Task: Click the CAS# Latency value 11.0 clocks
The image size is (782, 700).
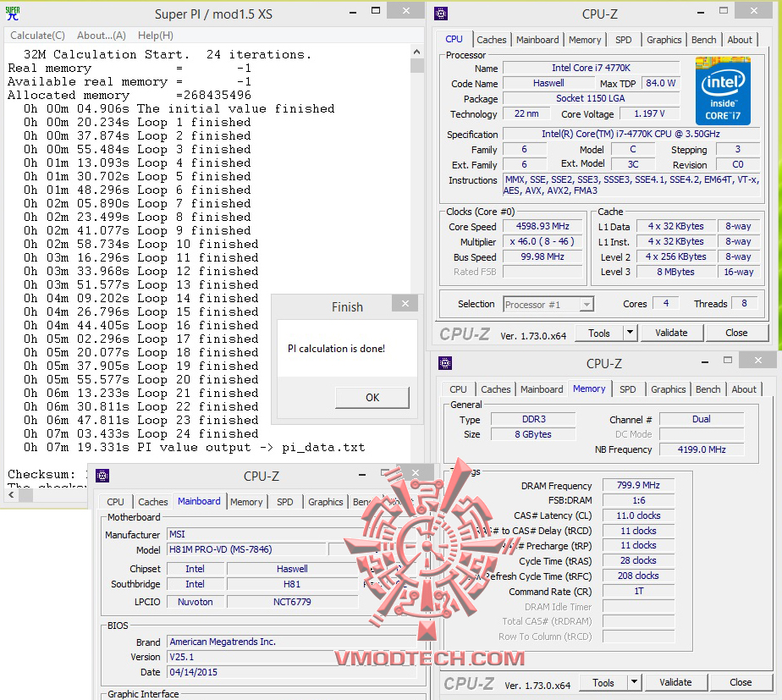Action: click(x=638, y=515)
